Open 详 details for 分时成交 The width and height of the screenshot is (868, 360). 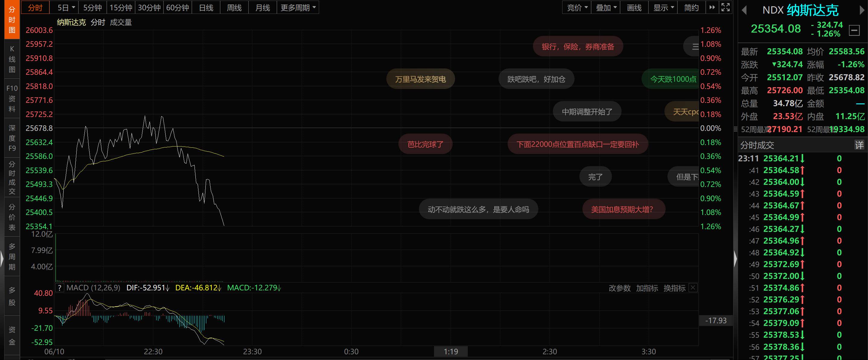pos(859,145)
